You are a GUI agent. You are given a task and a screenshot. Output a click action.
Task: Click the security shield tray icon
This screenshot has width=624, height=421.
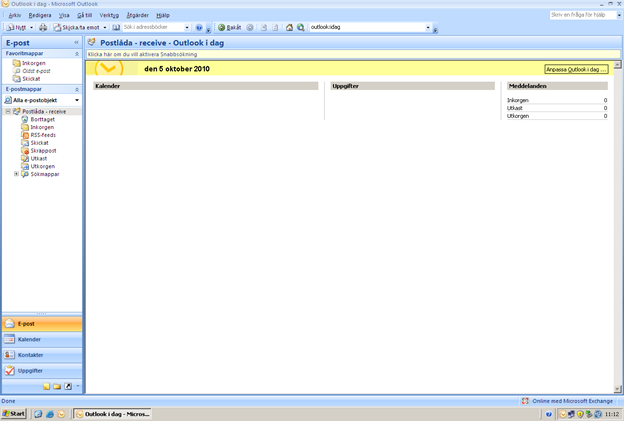pyautogui.click(x=580, y=414)
